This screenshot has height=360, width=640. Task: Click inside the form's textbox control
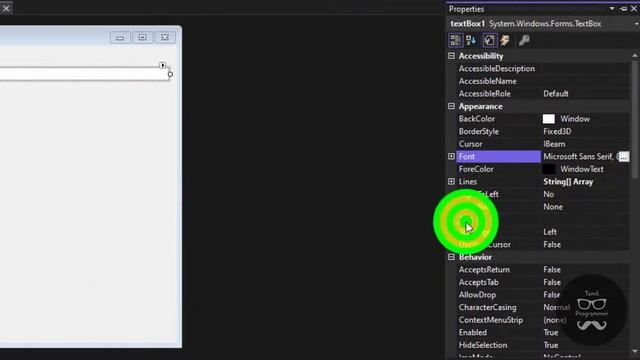coord(84,74)
